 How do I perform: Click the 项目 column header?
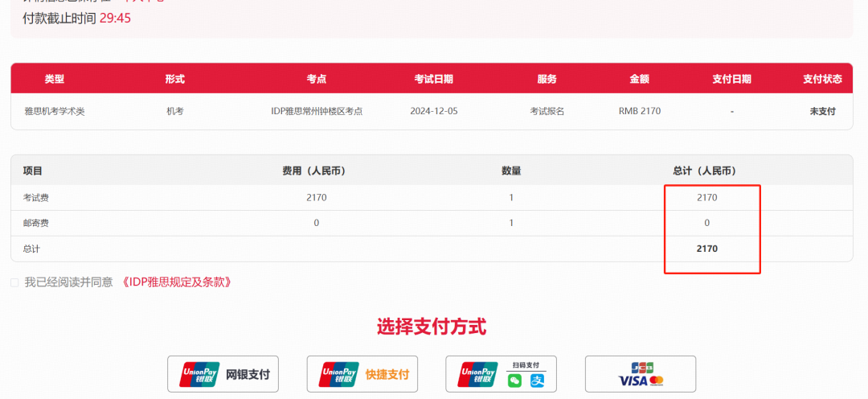click(x=32, y=171)
